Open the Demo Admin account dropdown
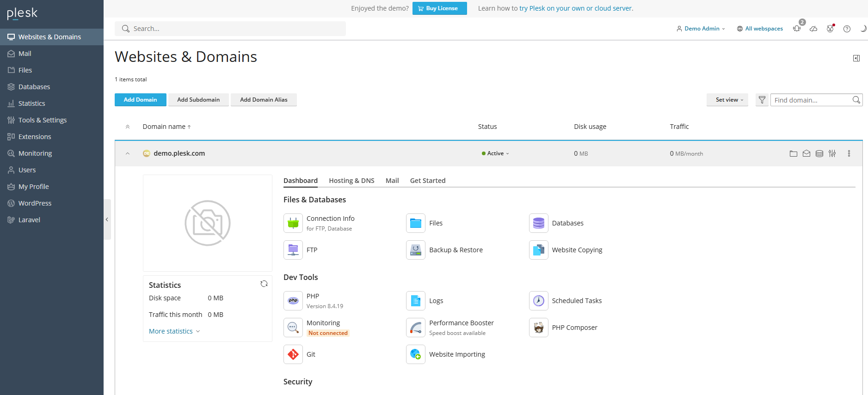Viewport: 868px width, 395px height. (701, 29)
